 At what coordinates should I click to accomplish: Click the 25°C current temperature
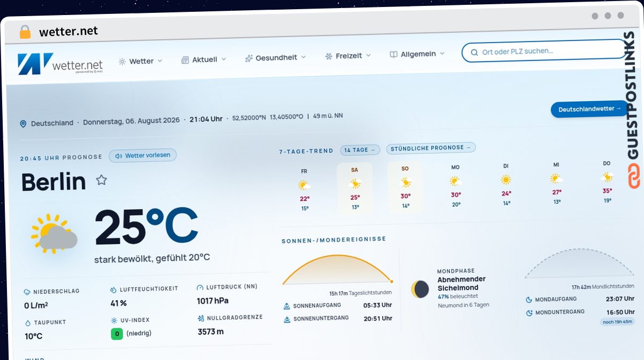coord(147,226)
